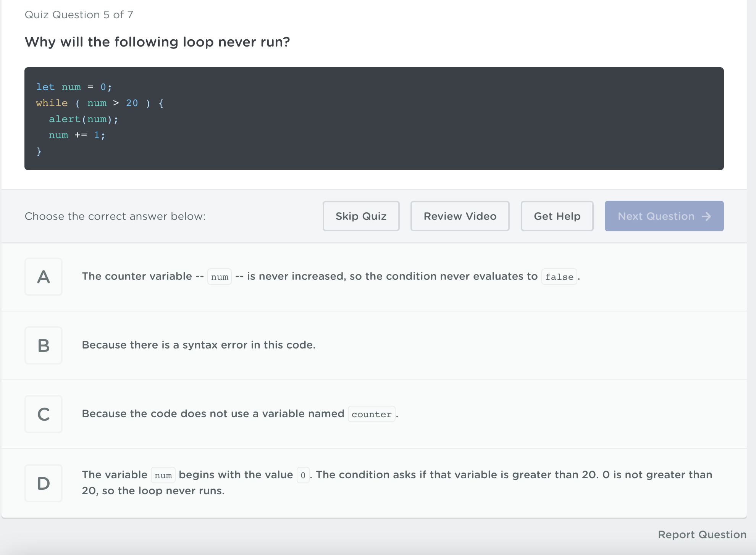The image size is (756, 555).
Task: Click the 'false' inline code tag
Action: point(559,277)
